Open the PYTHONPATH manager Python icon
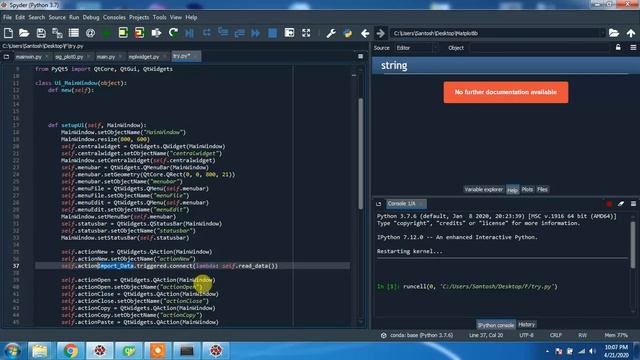The width and height of the screenshot is (640, 360). [348, 33]
